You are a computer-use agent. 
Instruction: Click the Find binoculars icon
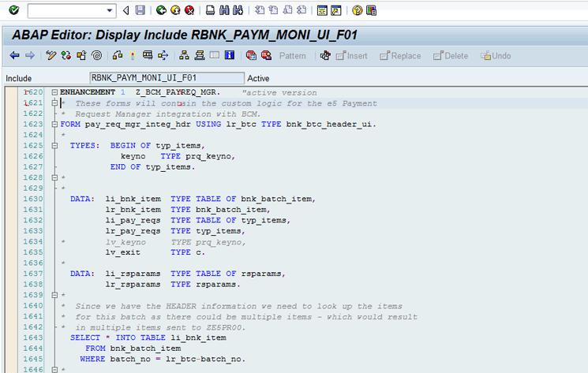click(x=224, y=10)
